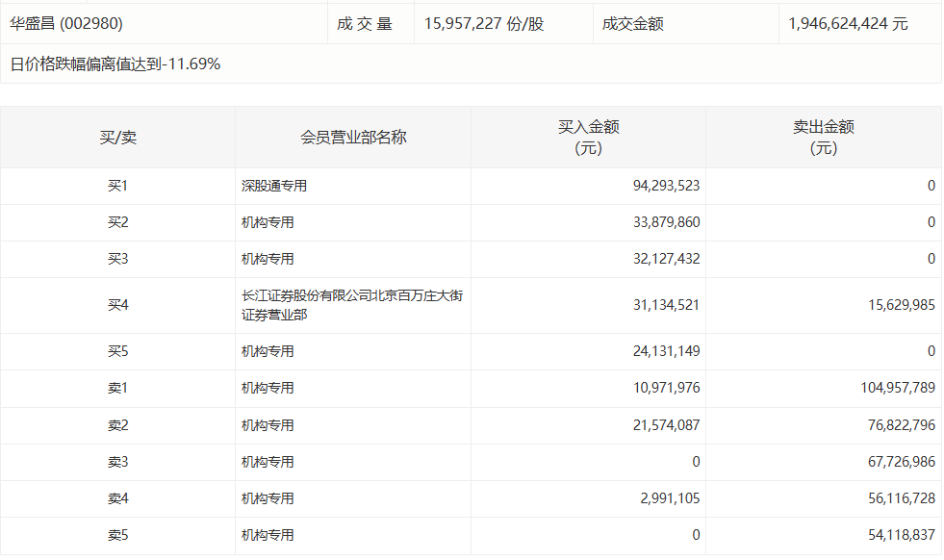This screenshot has height=560, width=944.
Task: Click sell amount 54,118,837
Action: pyautogui.click(x=902, y=535)
